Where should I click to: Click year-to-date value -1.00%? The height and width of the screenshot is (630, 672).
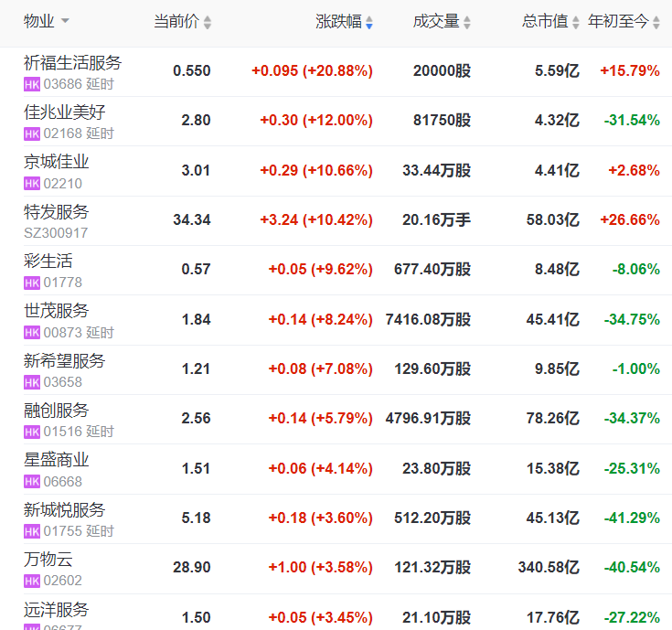[x=636, y=369]
